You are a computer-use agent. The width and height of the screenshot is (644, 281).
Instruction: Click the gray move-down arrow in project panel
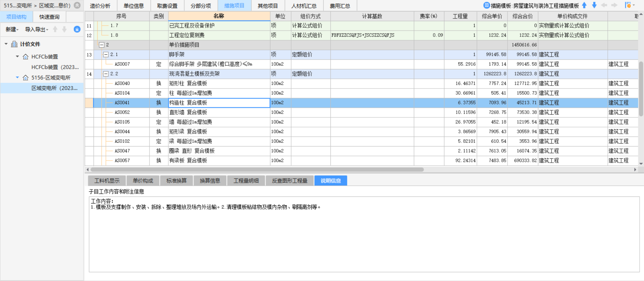pyautogui.click(x=64, y=29)
